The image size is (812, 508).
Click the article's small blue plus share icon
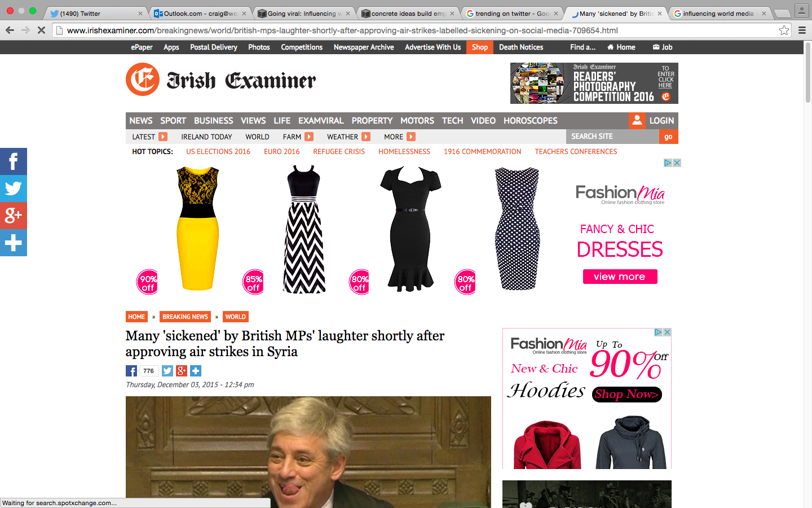[196, 371]
